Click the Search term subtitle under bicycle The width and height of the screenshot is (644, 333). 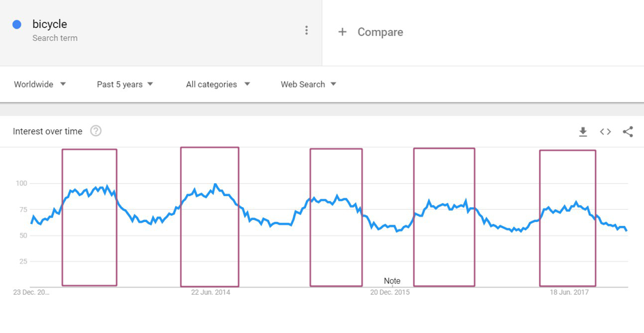(x=55, y=38)
